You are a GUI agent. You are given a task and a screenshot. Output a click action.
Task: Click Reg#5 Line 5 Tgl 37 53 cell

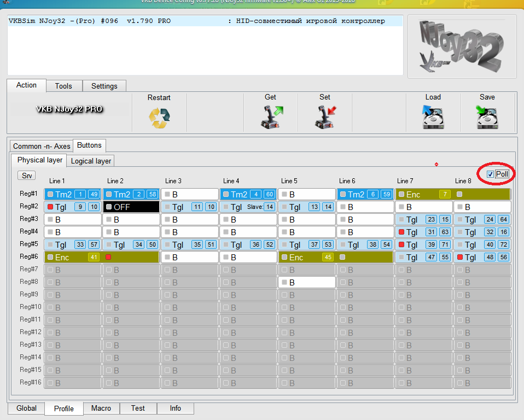(307, 244)
